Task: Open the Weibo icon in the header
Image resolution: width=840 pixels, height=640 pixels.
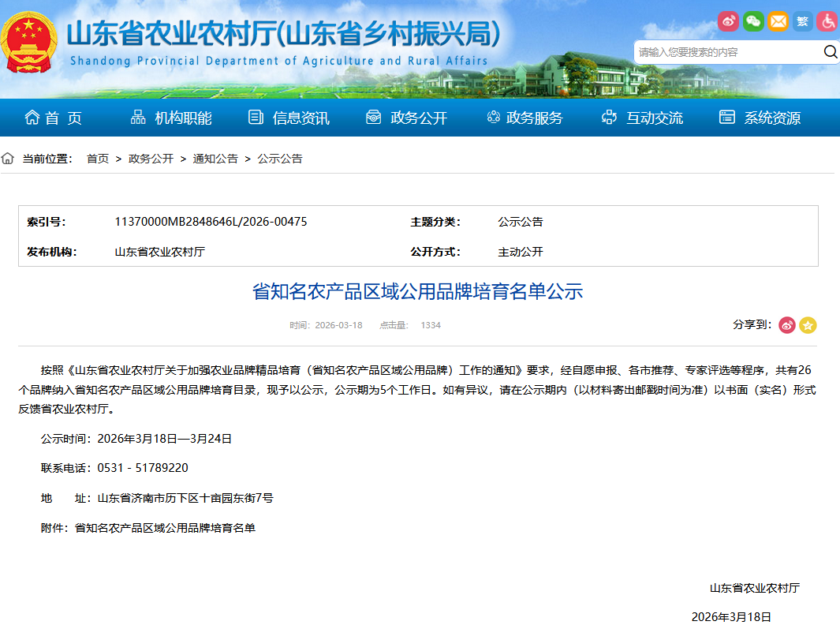Action: coord(728,21)
